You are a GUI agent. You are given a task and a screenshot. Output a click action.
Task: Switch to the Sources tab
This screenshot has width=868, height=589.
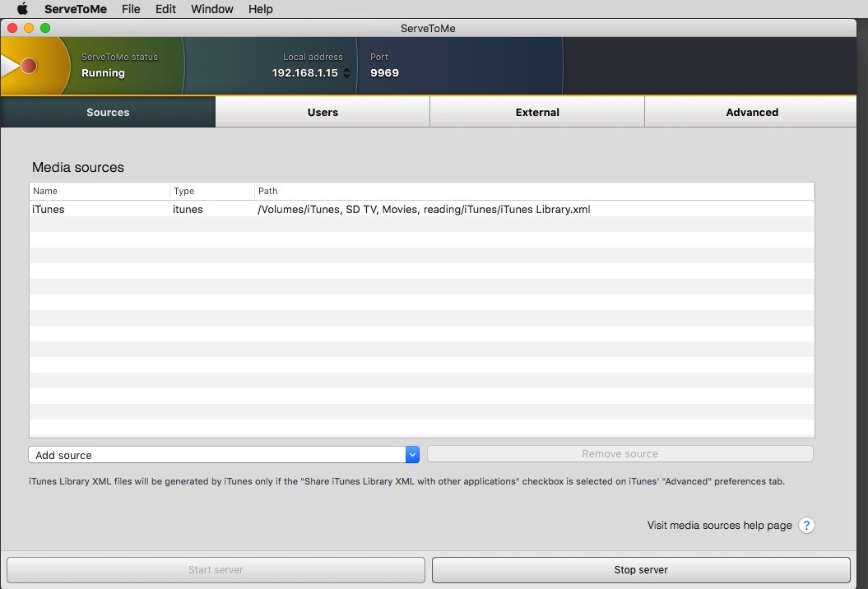click(108, 112)
